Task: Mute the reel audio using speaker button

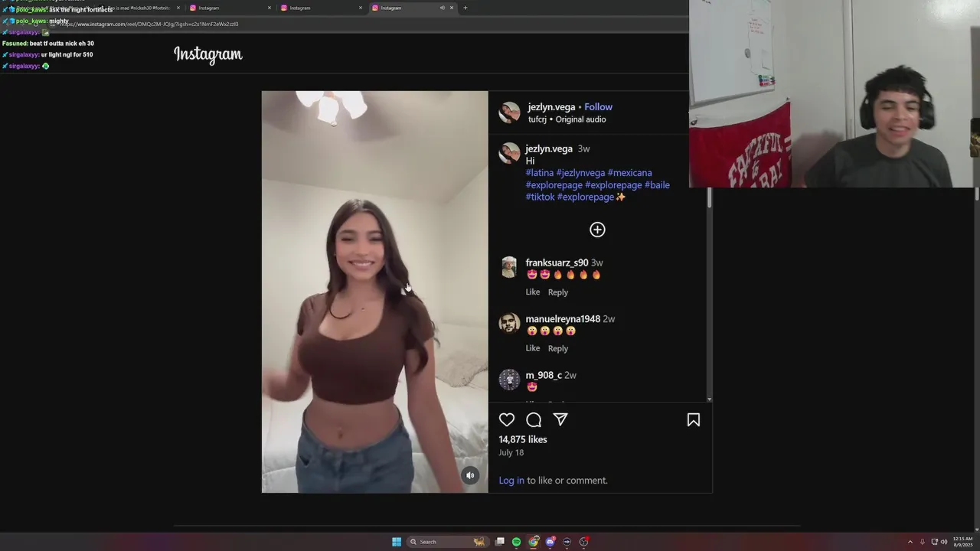Action: 470,475
